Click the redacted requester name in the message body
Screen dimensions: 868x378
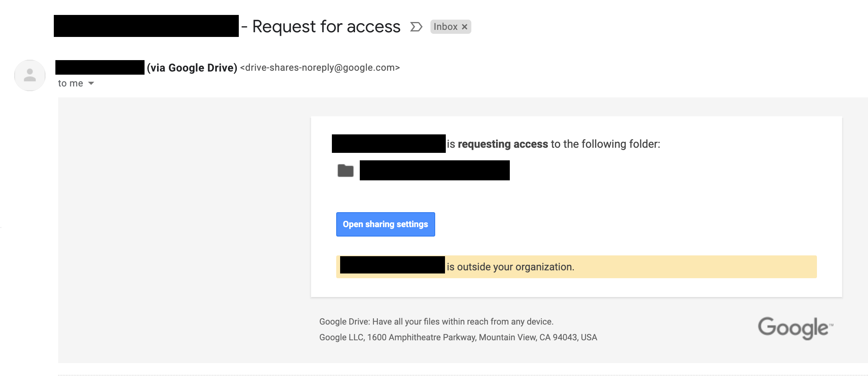click(x=388, y=144)
